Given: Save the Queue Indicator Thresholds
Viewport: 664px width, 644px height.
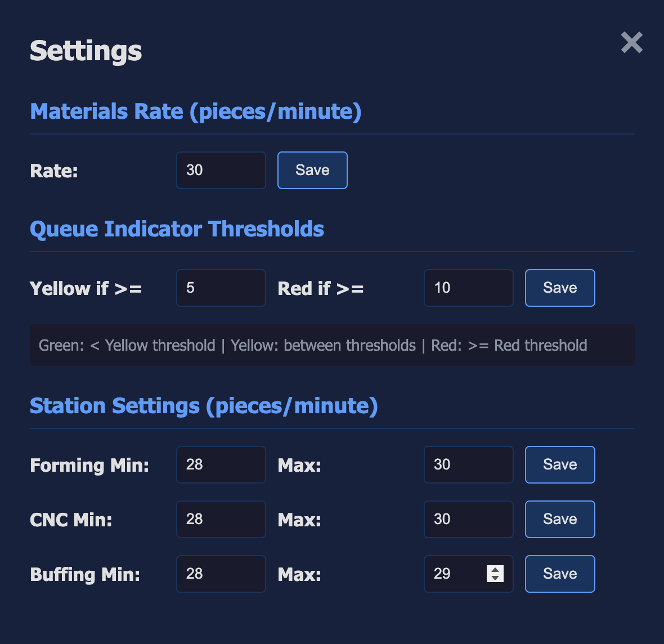Looking at the screenshot, I should pos(560,288).
